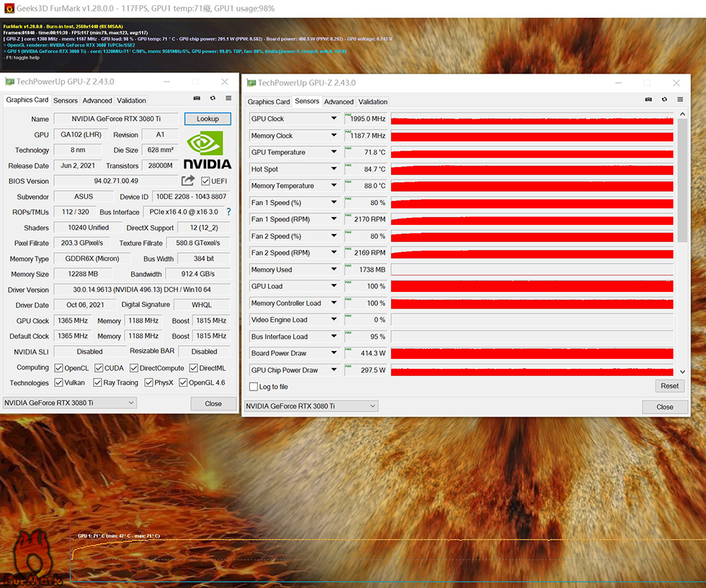
Task: Click the Lookup button
Action: click(x=207, y=118)
